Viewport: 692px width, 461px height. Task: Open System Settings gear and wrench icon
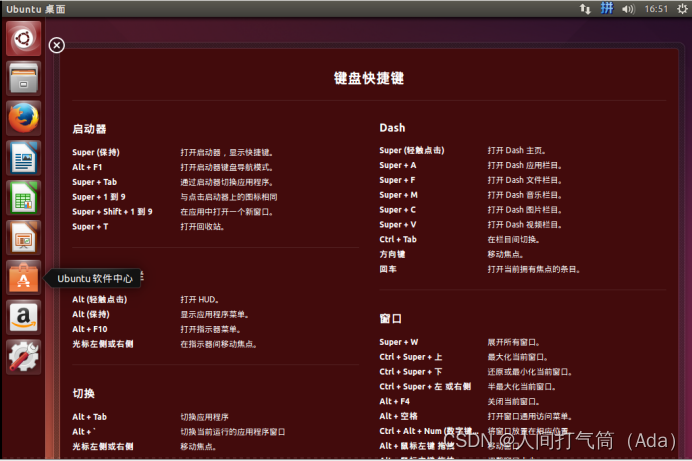(23, 357)
